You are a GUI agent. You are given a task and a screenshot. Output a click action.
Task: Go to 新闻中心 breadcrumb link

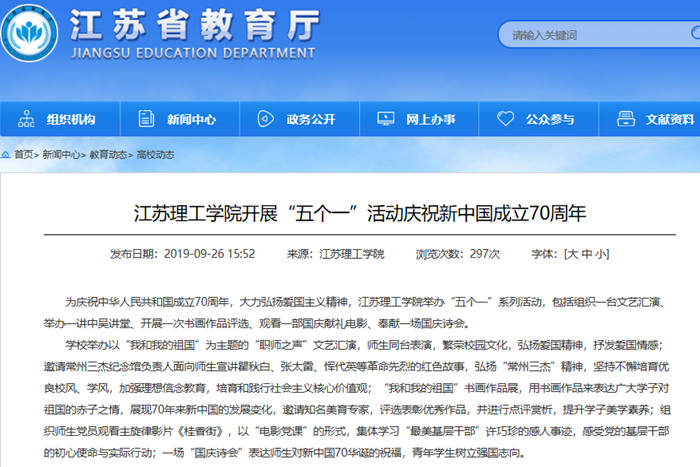pos(61,154)
